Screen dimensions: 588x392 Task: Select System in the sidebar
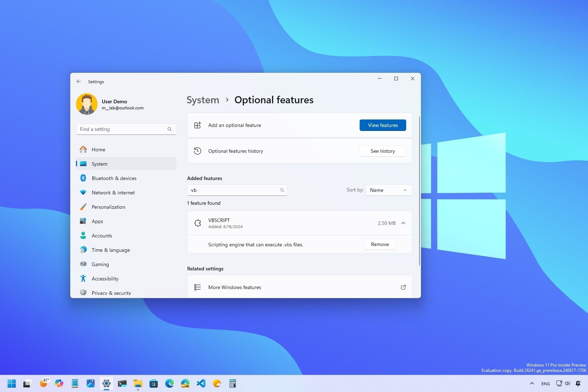(x=126, y=164)
